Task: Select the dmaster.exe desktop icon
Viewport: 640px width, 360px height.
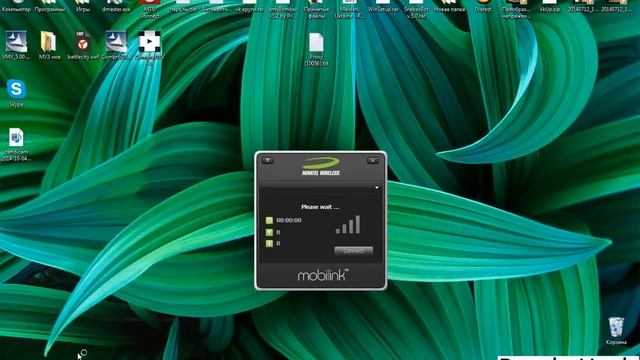Action: point(116,6)
